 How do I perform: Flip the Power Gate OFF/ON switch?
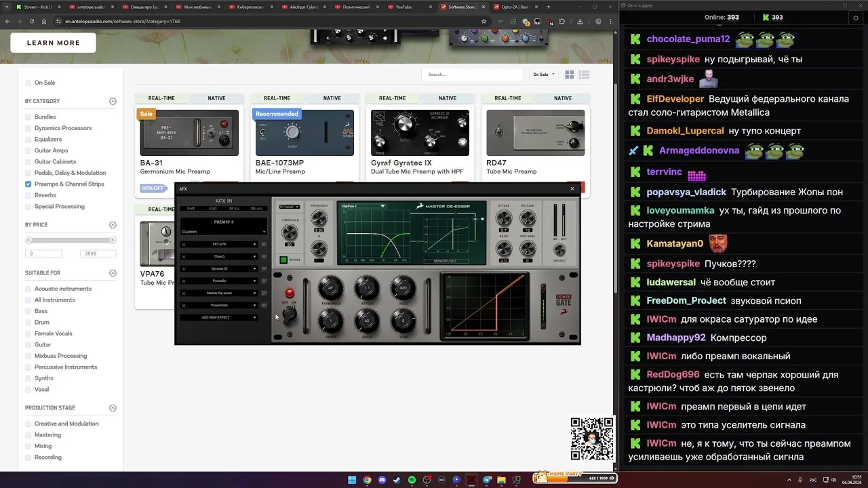(290, 314)
